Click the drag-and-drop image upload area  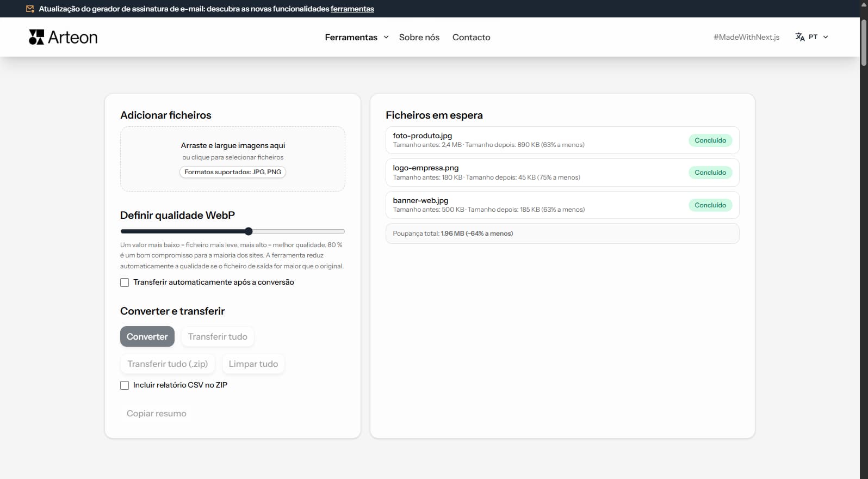pyautogui.click(x=232, y=158)
